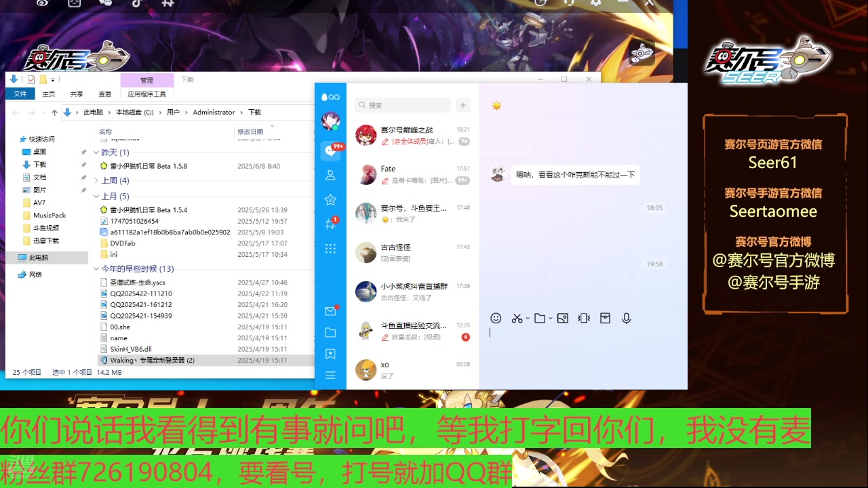Expand the chevron after Administrator in address bar
This screenshot has width=868, height=488.
coord(241,113)
